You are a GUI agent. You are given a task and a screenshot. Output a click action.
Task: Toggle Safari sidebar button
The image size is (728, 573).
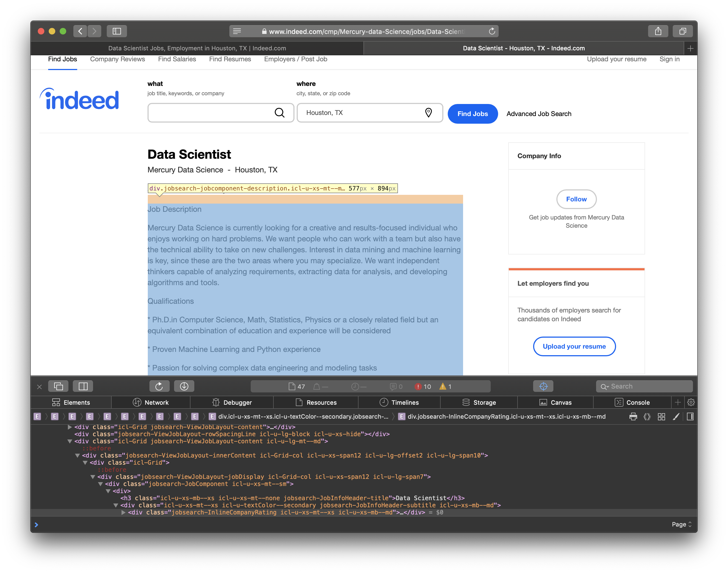point(116,31)
